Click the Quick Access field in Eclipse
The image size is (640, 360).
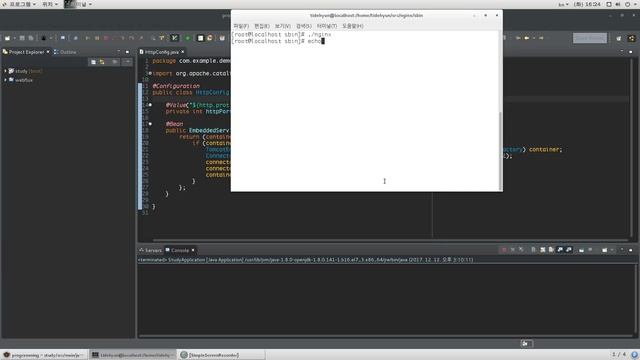coord(590,38)
